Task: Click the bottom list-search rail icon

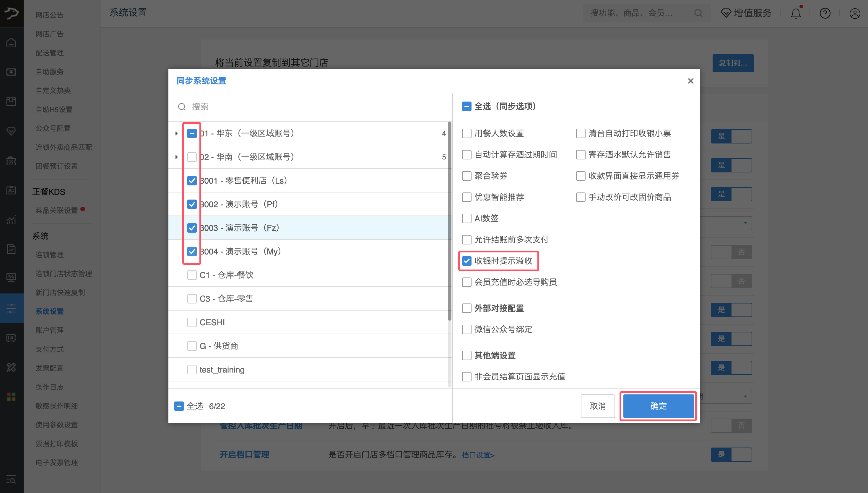Action: (11, 479)
